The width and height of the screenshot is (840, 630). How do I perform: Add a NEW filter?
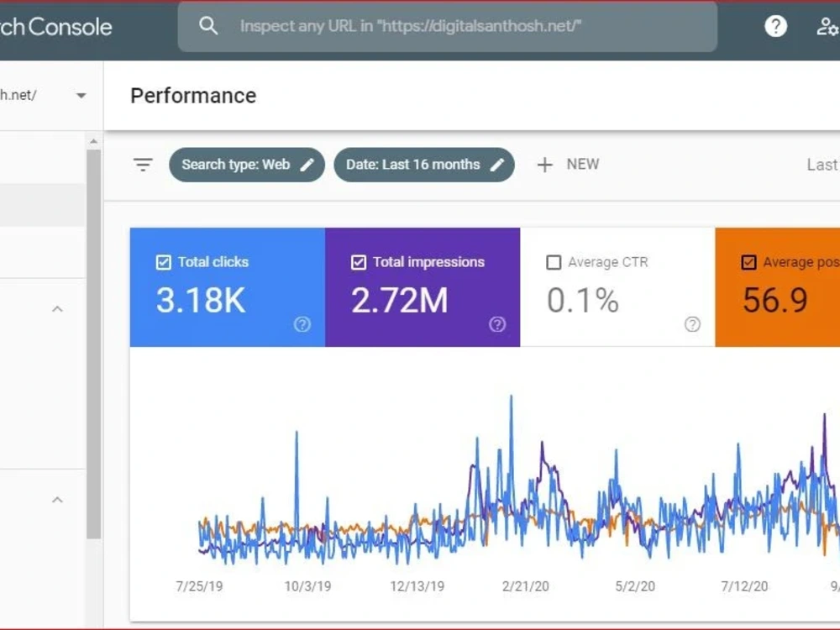click(569, 165)
